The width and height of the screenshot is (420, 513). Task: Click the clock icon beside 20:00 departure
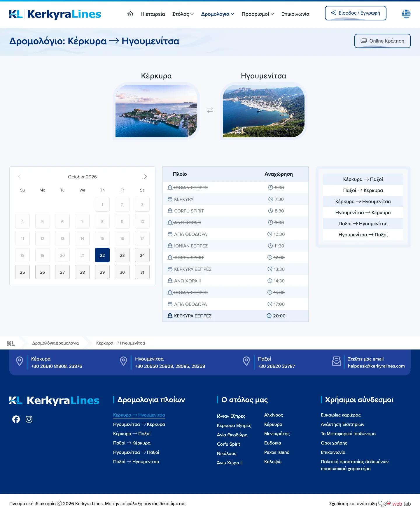tap(269, 316)
